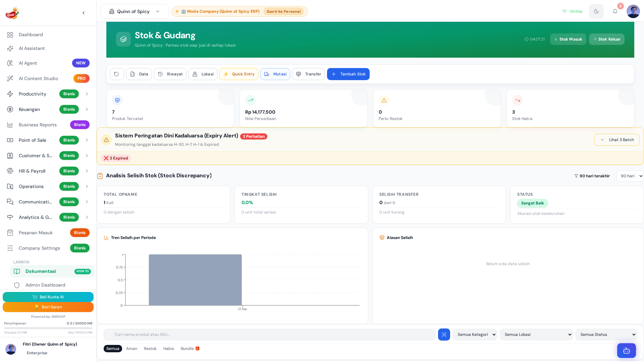Click the Quick Entry lightning button
Image resolution: width=644 pixels, height=362 pixels.
[239, 74]
